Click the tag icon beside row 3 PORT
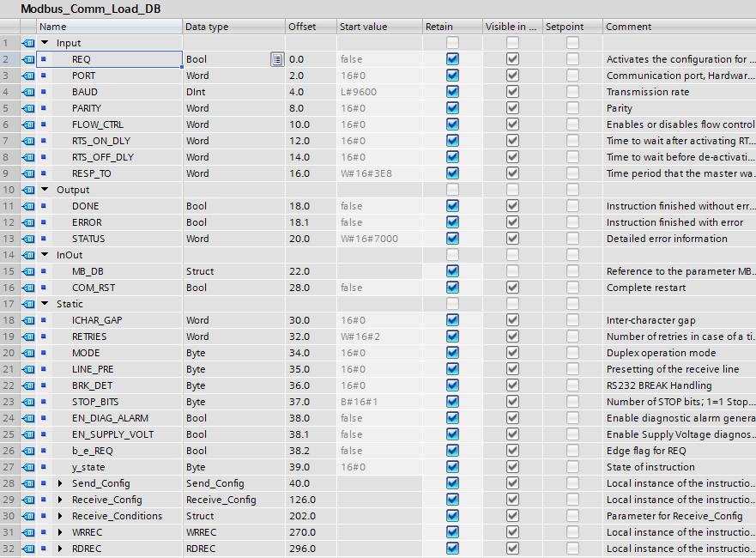The image size is (756, 558). pyautogui.click(x=27, y=76)
